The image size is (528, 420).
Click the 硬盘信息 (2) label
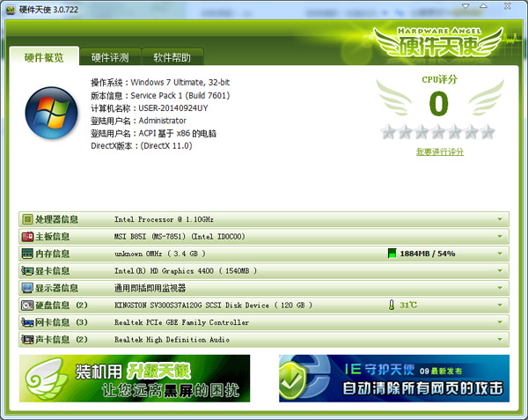62,306
